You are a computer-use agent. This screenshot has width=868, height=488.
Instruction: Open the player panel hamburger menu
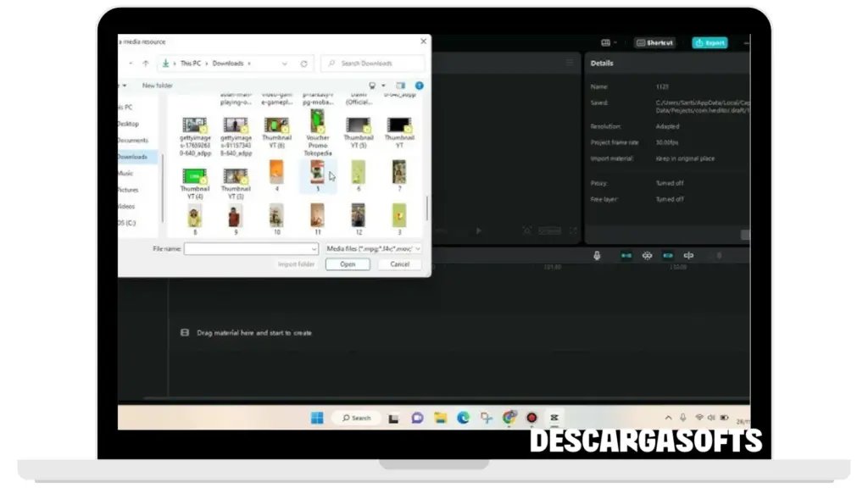pyautogui.click(x=570, y=63)
